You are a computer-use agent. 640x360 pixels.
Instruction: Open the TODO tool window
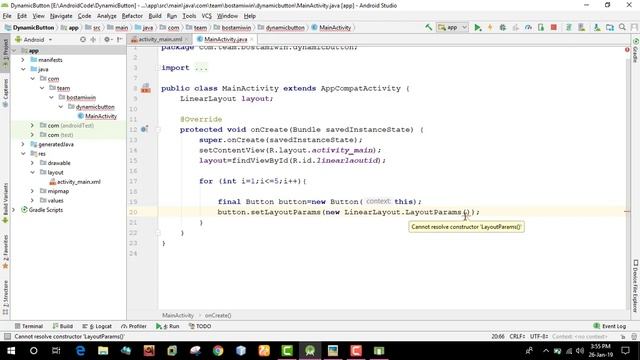(200, 326)
